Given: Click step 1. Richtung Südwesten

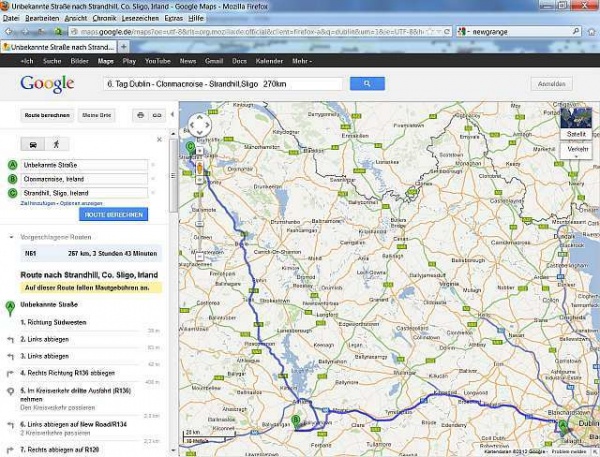Looking at the screenshot, I should (53, 322).
